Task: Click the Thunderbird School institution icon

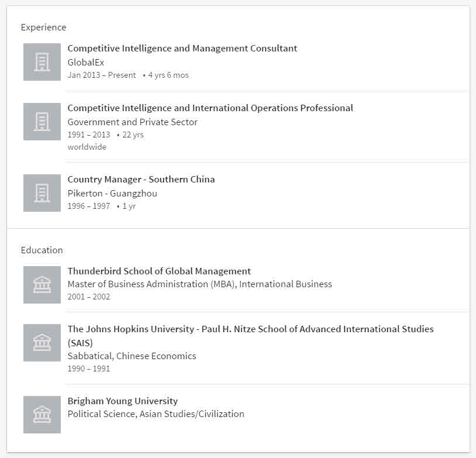Action: coord(42,285)
